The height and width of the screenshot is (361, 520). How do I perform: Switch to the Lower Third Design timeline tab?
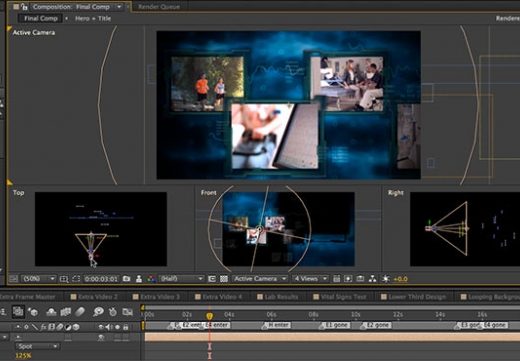pos(413,297)
